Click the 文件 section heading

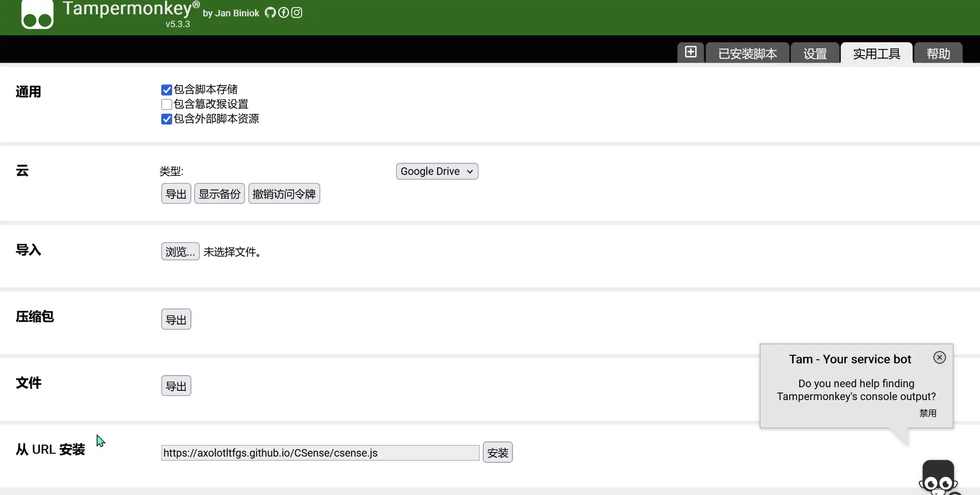[x=29, y=383]
